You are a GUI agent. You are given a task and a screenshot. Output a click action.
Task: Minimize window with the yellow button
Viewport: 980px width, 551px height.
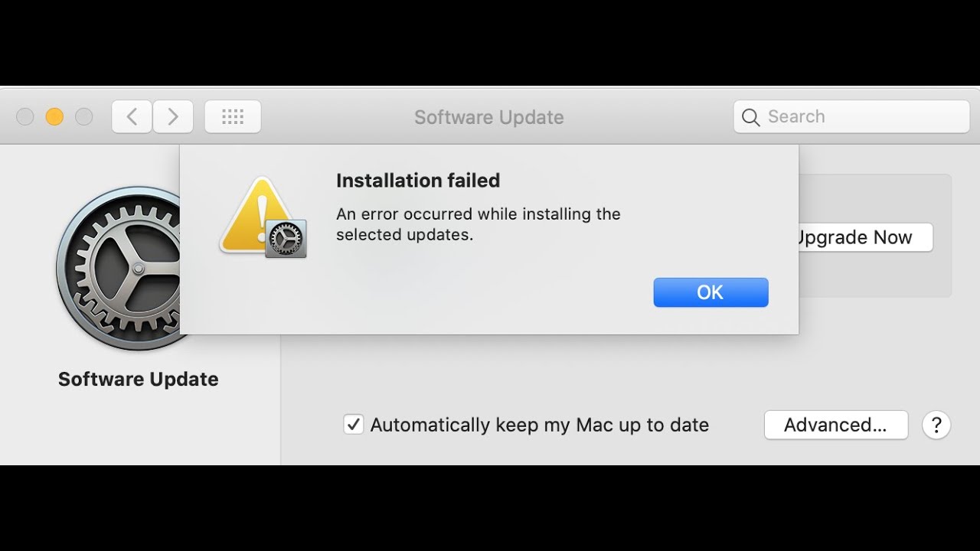click(54, 117)
